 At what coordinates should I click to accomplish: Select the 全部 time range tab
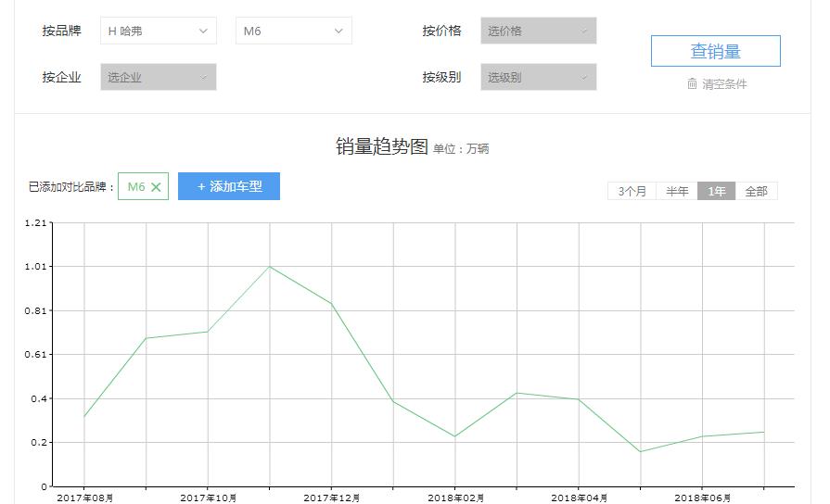pos(756,191)
